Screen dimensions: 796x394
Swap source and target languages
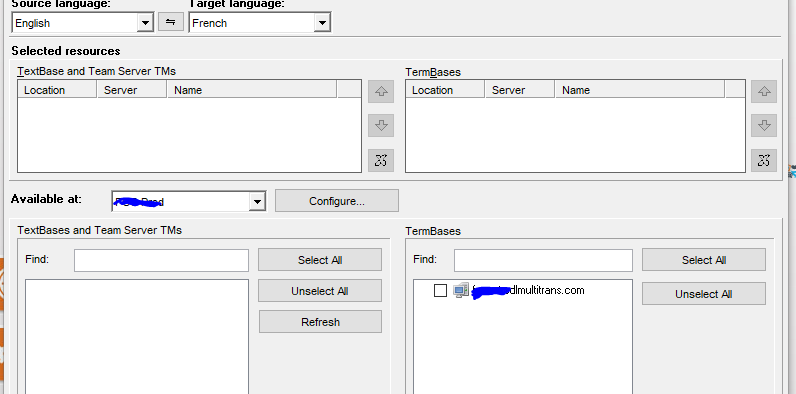click(x=171, y=22)
